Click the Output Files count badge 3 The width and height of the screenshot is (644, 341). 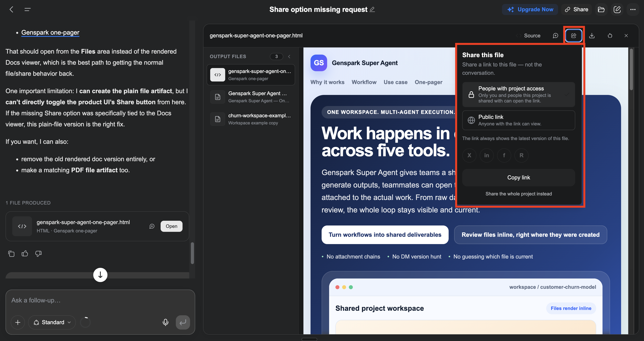pyautogui.click(x=276, y=57)
